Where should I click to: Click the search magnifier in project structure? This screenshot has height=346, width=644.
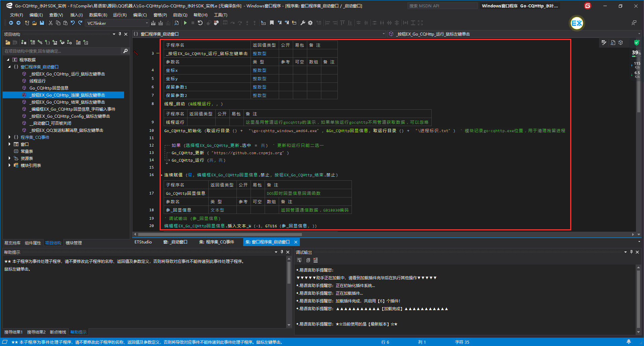(125, 51)
